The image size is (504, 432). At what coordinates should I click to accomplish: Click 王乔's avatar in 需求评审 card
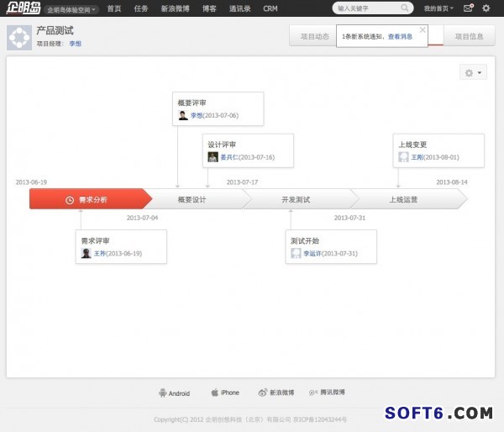[87, 253]
